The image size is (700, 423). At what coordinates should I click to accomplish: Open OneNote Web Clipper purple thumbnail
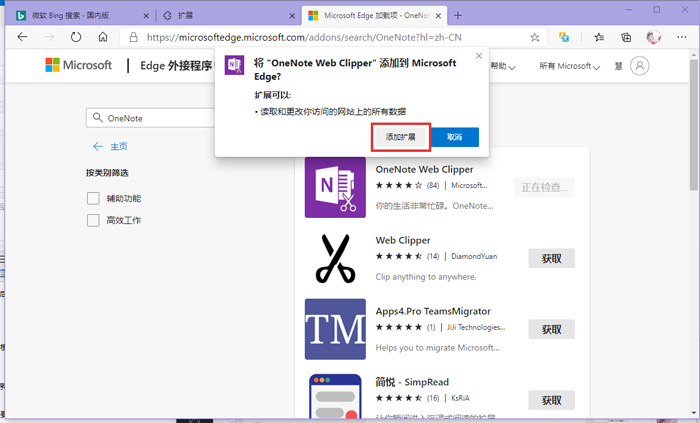pos(335,187)
